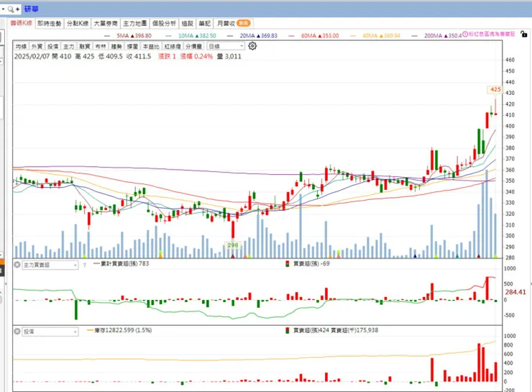Click the 298 low price label
Viewport: 532px width, 392px height.
pyautogui.click(x=233, y=245)
